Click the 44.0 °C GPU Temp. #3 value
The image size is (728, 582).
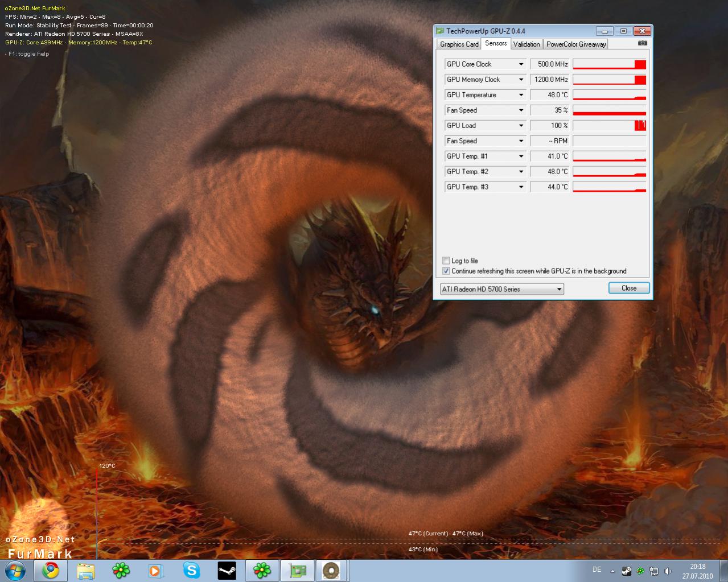[x=550, y=187]
